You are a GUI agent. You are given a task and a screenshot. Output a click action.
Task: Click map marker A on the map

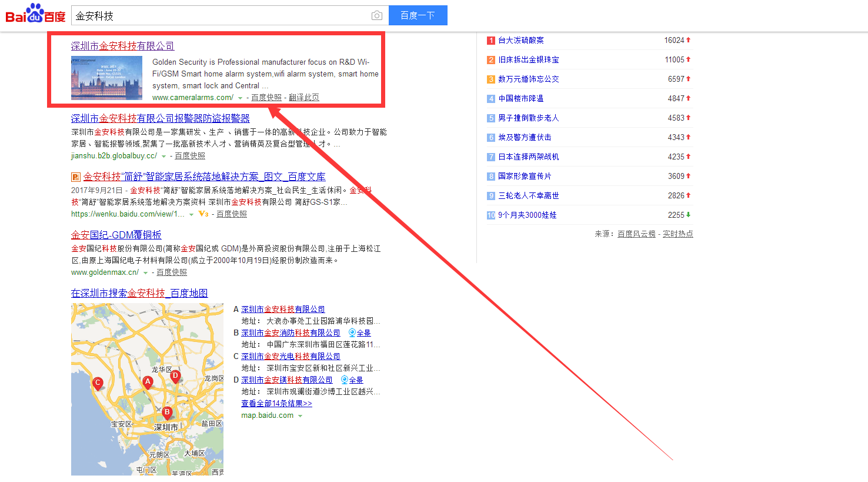(148, 382)
